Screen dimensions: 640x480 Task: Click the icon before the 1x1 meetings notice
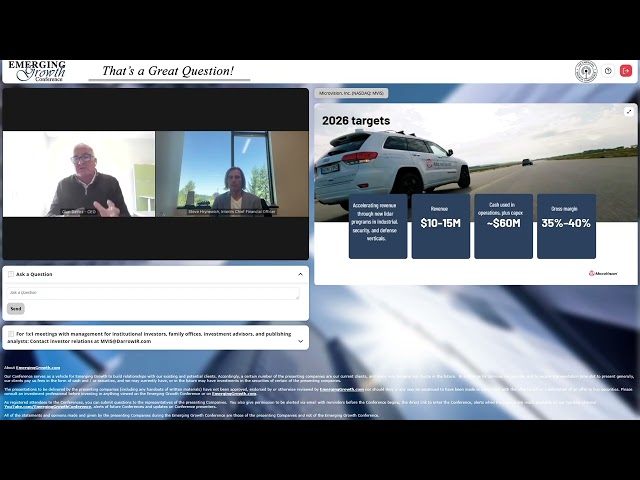click(11, 334)
